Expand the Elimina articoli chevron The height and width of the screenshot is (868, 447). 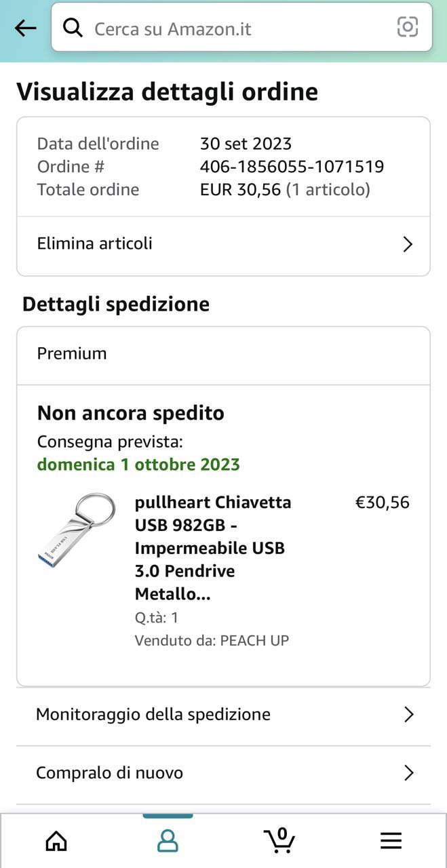pos(408,244)
